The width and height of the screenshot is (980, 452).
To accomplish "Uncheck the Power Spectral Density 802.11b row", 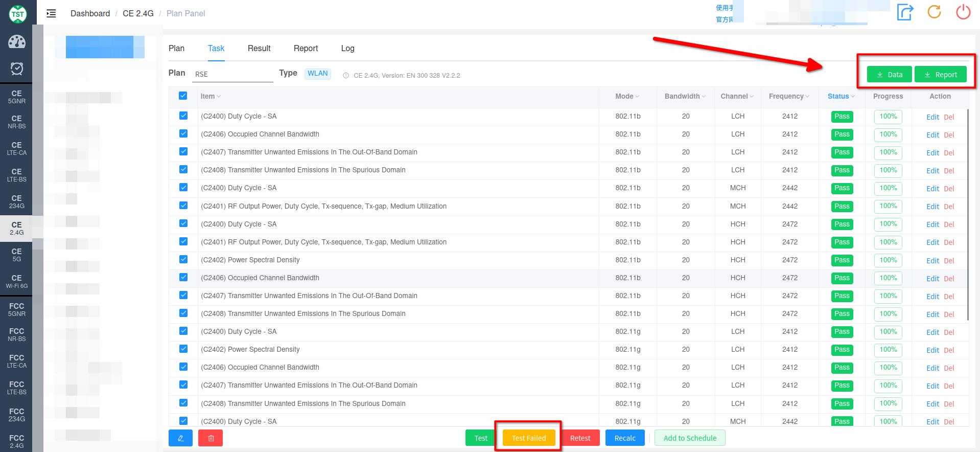I will pos(183,259).
